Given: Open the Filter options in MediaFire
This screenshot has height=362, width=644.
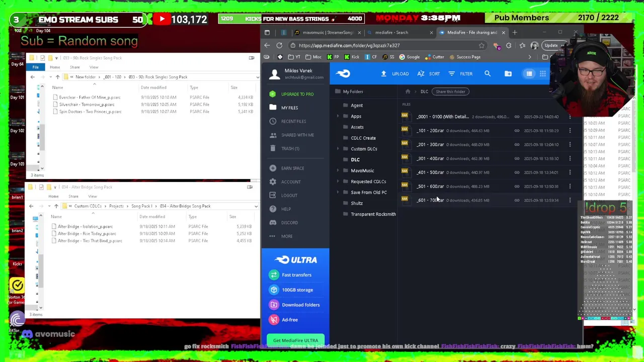Looking at the screenshot, I should pyautogui.click(x=460, y=74).
